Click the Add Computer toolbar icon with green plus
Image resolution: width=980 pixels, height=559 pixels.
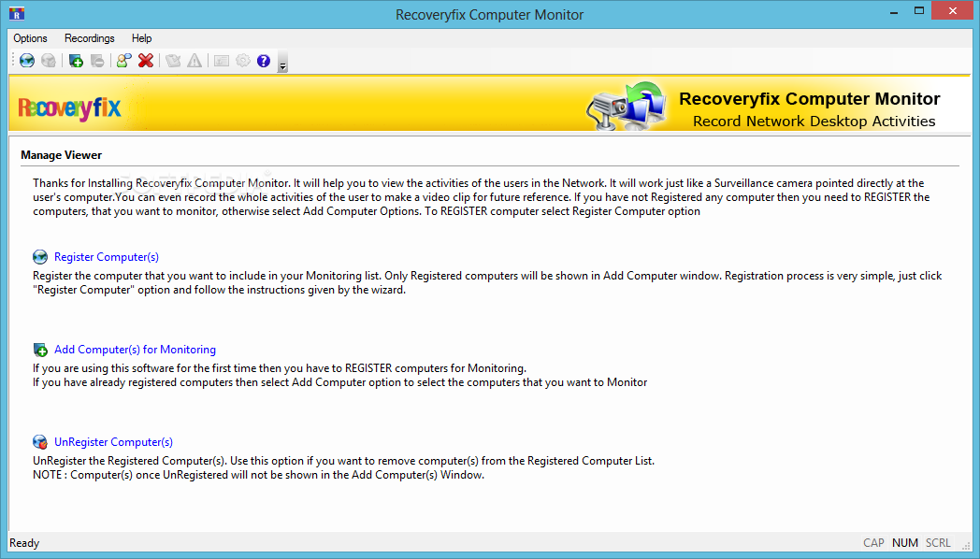click(x=77, y=61)
